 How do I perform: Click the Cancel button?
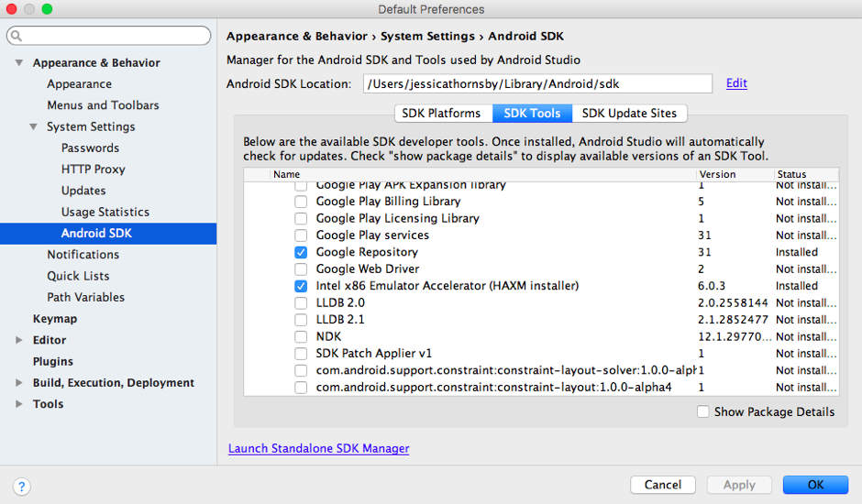tap(663, 485)
